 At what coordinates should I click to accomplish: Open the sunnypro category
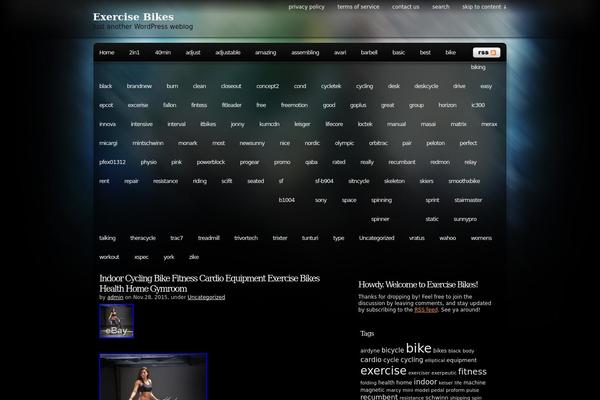tap(465, 219)
